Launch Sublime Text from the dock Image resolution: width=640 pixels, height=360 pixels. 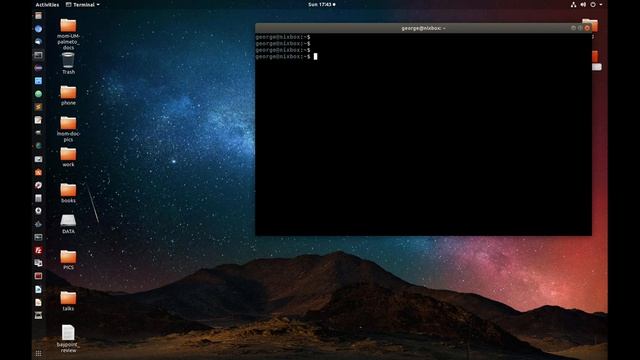coord(38,107)
